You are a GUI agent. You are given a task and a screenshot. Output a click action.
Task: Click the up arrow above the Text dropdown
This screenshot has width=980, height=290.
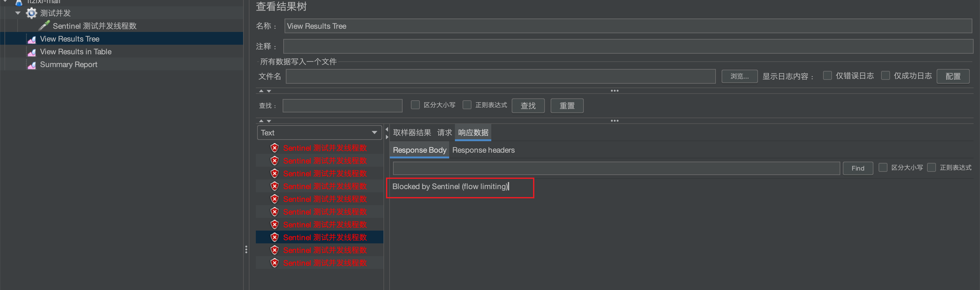[x=261, y=121]
